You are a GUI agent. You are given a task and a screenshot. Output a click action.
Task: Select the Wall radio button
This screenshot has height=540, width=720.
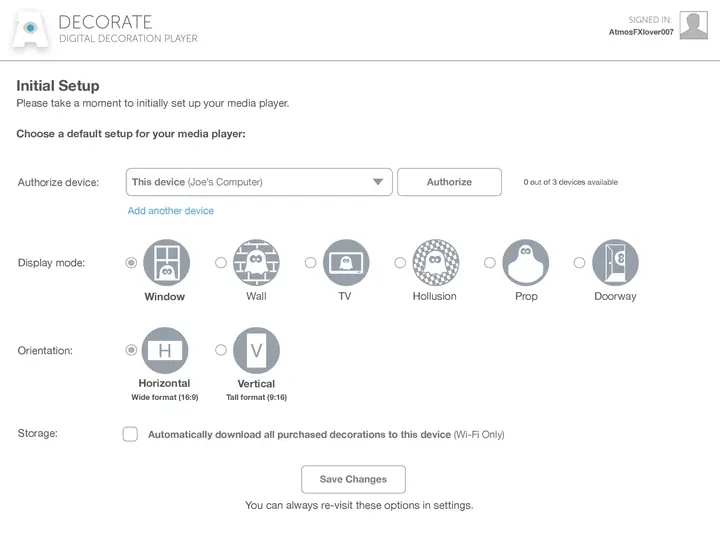click(x=221, y=263)
